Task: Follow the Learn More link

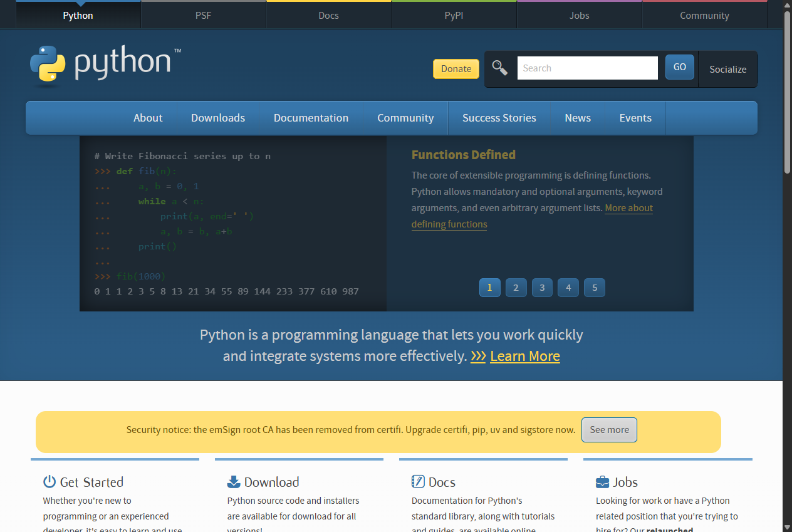Action: click(x=525, y=356)
